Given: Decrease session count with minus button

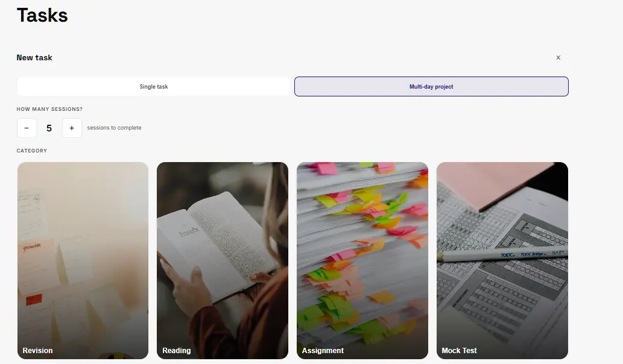Looking at the screenshot, I should tap(27, 128).
